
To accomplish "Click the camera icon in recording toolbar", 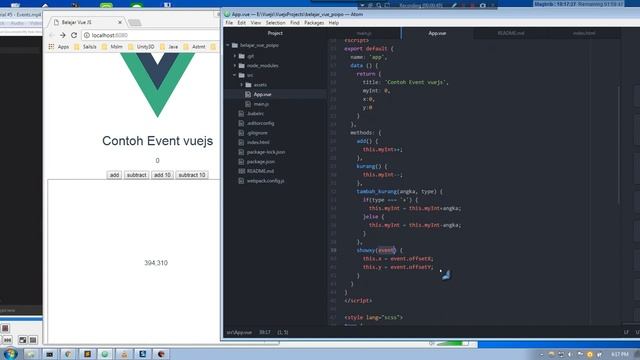I will coord(483,5).
